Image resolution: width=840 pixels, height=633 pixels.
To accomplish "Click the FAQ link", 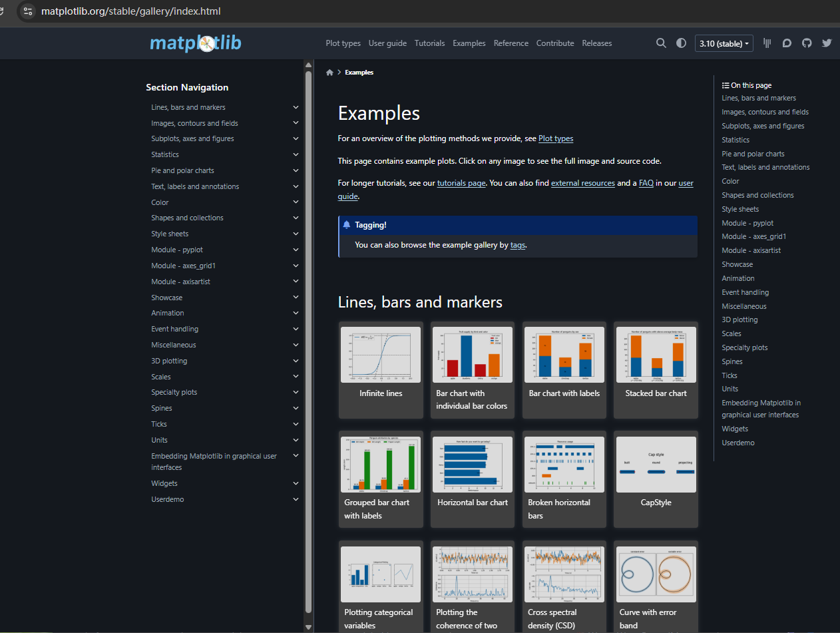I will (x=646, y=183).
